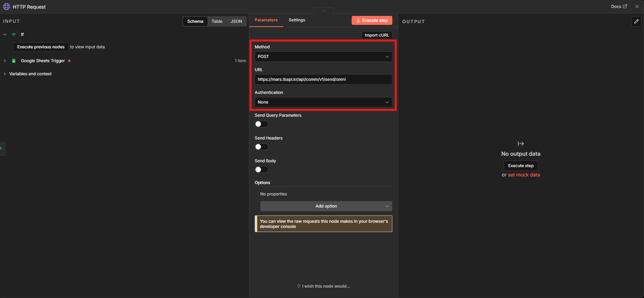The height and width of the screenshot is (298, 644).
Task: Expand the left edge panel arrow
Action: [x=2, y=148]
